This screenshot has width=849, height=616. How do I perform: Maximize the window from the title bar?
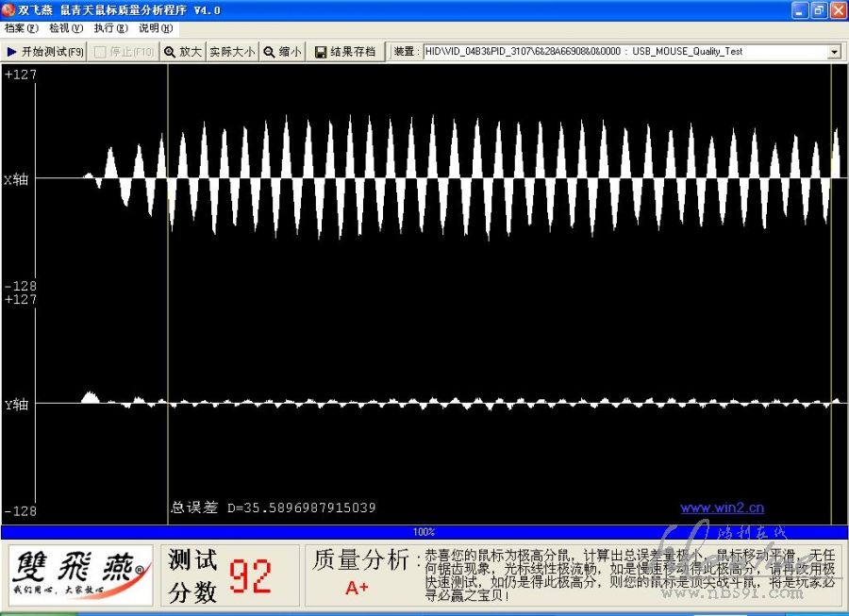pyautogui.click(x=818, y=9)
